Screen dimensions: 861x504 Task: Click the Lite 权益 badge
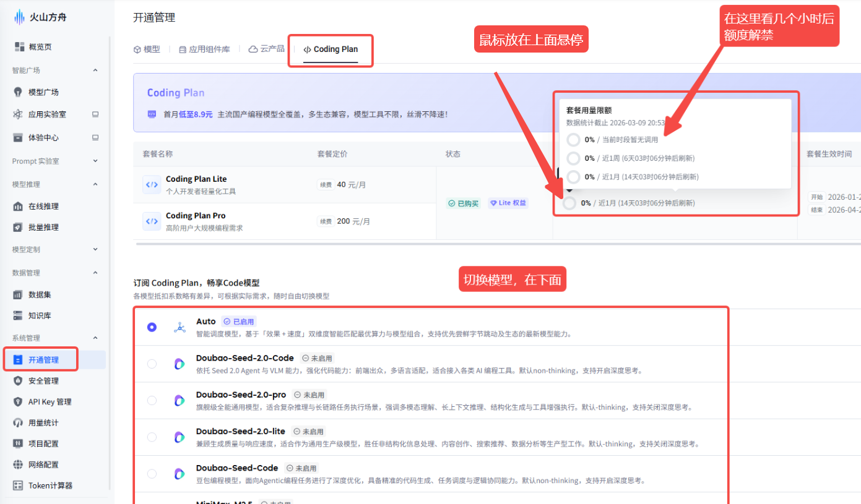[508, 203]
